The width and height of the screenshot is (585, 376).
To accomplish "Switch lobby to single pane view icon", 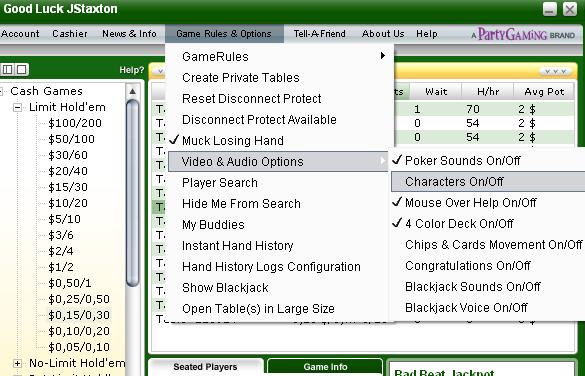I will [x=21, y=69].
